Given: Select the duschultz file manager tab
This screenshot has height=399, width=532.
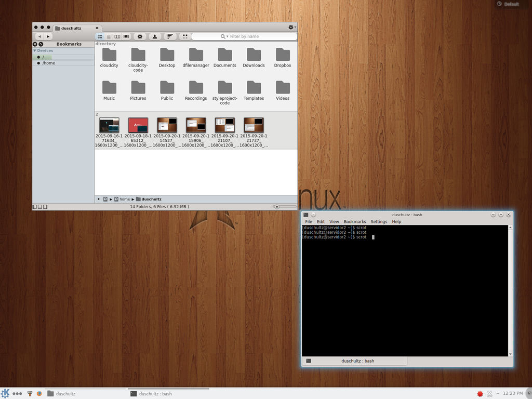Looking at the screenshot, I should 77,28.
